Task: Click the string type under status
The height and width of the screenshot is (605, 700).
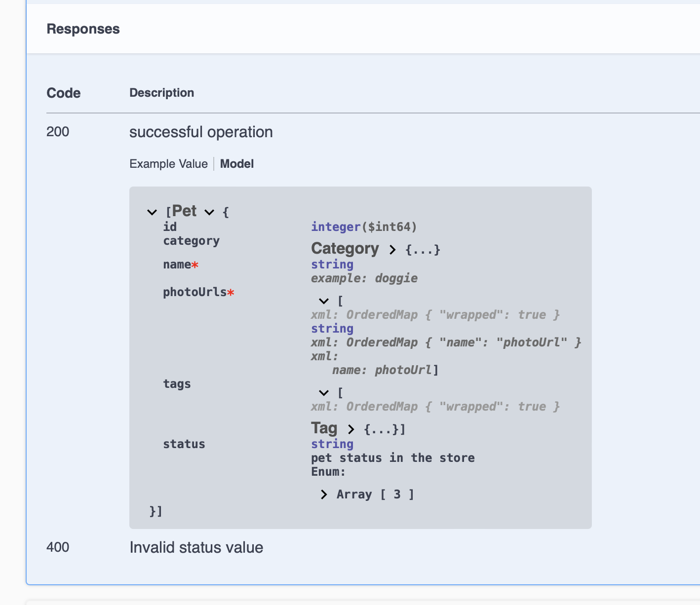Action: [332, 444]
